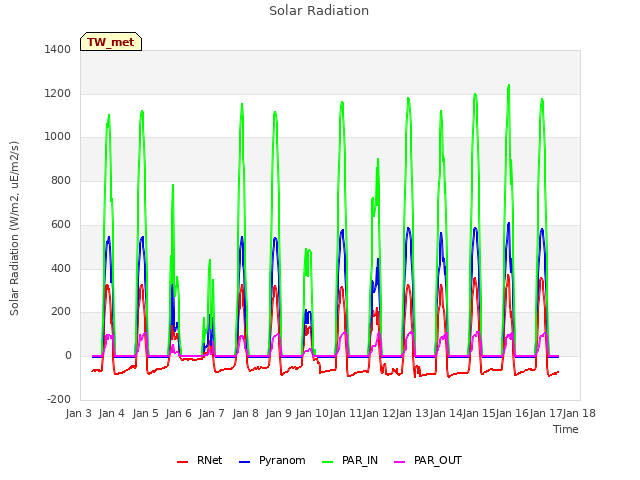Viewport: 640px width, 480px height.
Task: Click the Jan 17 x-axis tick label
Action: pyautogui.click(x=546, y=413)
